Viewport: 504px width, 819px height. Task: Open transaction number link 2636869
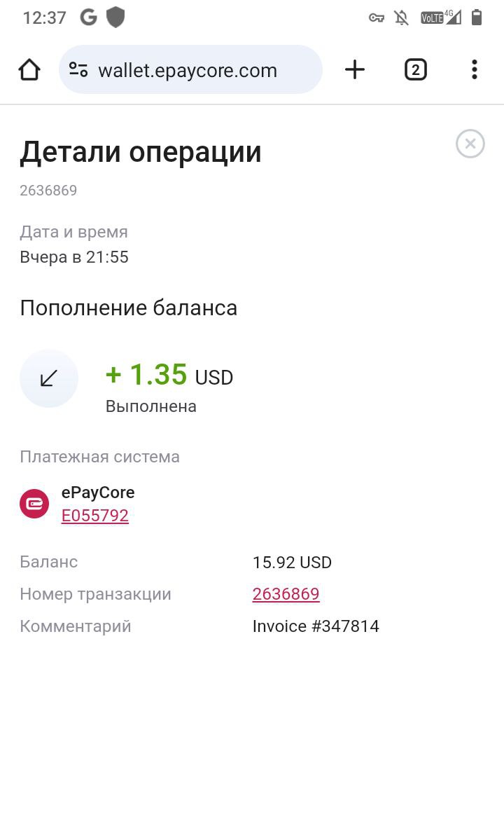coord(286,594)
